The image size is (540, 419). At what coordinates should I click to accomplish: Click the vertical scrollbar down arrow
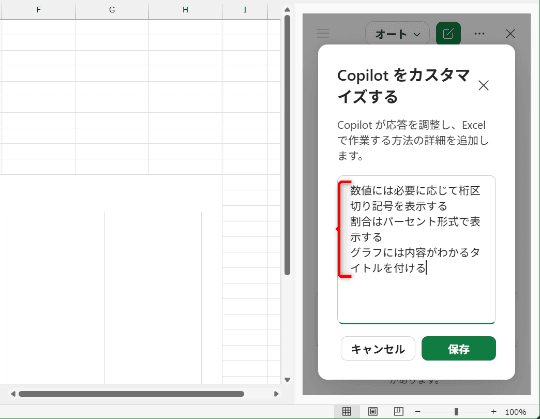pos(287,380)
